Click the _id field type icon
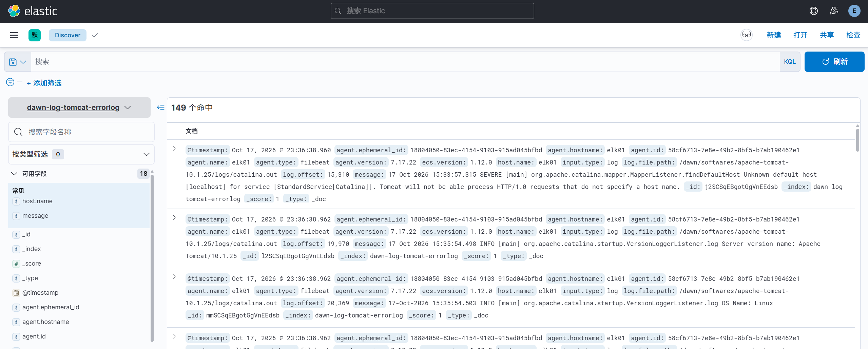Screen dimensions: 868x349 pos(16,234)
